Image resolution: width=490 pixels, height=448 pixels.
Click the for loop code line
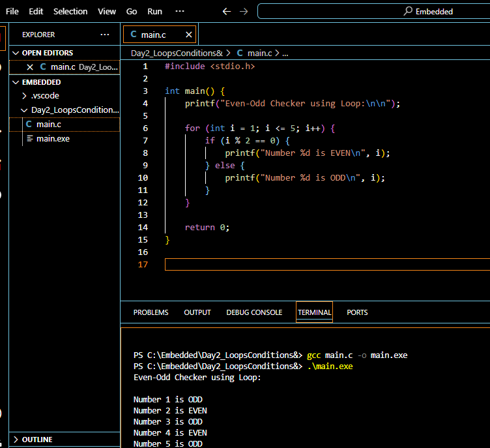click(x=260, y=128)
